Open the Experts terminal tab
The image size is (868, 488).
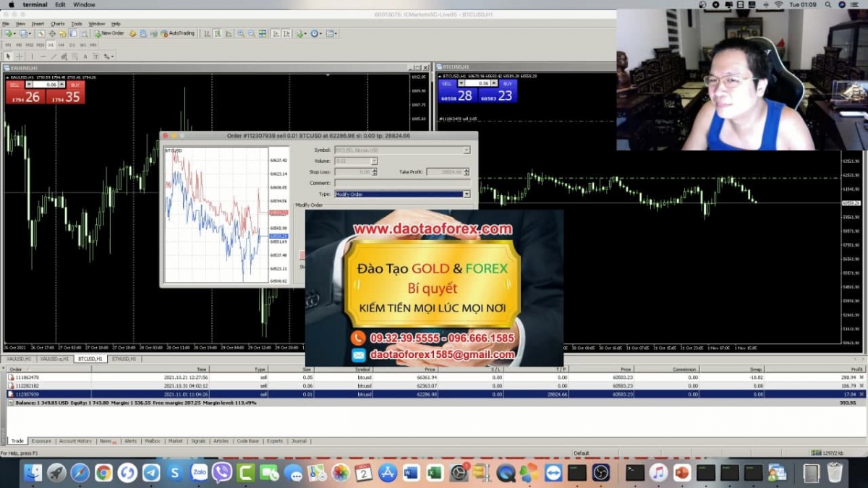(275, 441)
